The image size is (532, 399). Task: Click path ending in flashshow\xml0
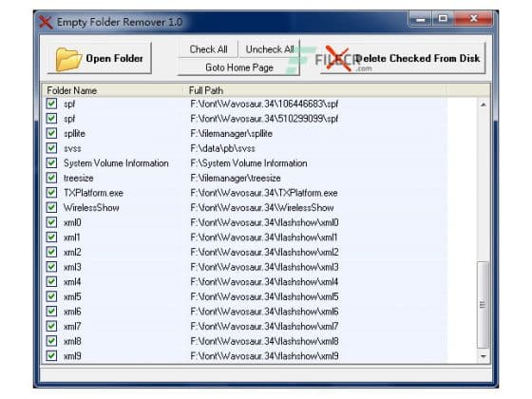[264, 222]
